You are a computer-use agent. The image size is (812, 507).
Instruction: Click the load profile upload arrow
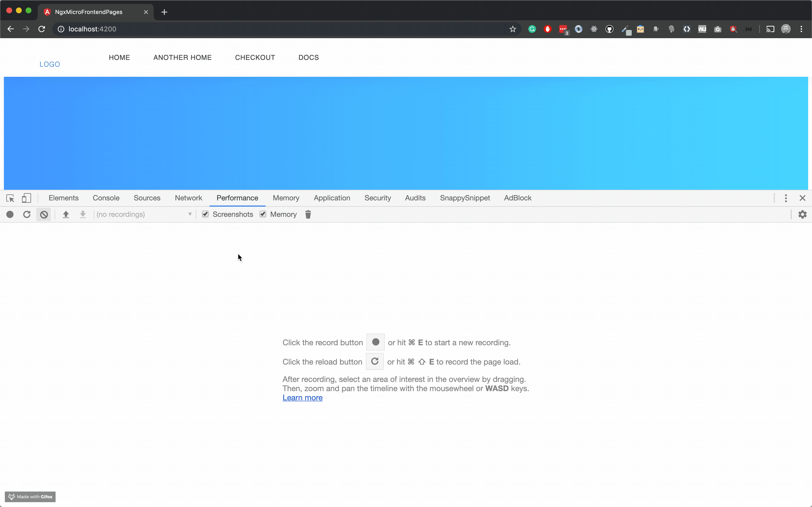[x=66, y=214]
